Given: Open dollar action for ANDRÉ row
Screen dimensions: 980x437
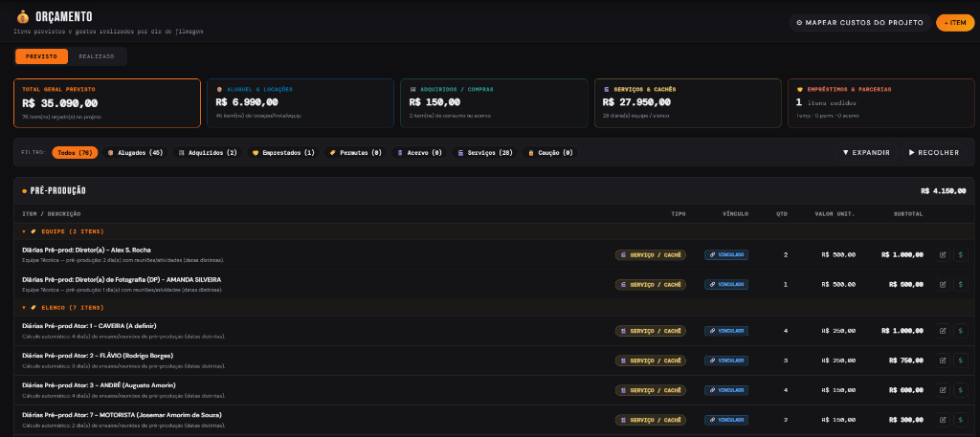Looking at the screenshot, I should tap(961, 390).
